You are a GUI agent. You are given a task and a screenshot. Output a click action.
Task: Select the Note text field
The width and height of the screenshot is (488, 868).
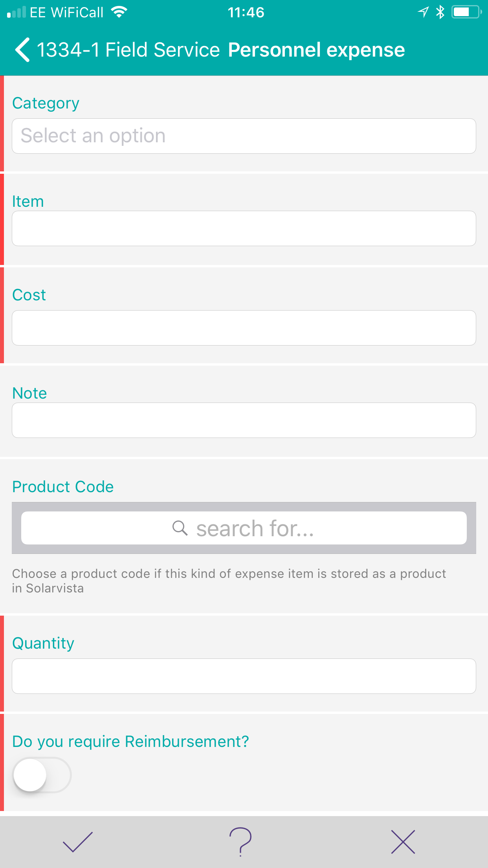[244, 420]
